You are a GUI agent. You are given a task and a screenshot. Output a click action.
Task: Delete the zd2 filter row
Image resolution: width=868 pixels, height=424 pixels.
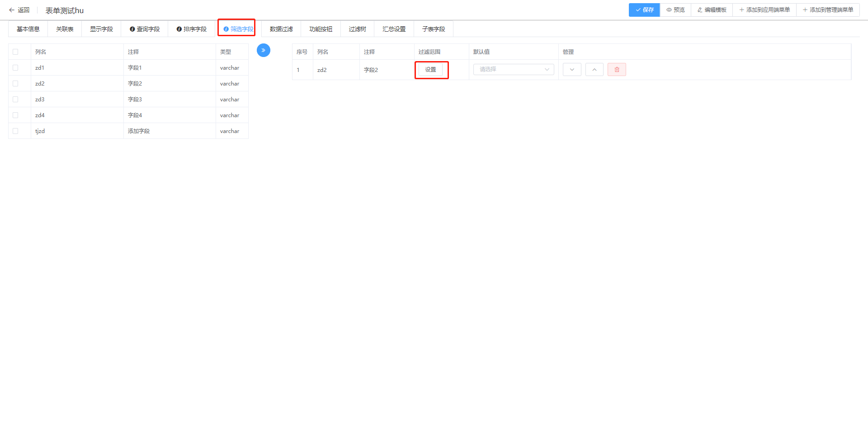coord(617,70)
